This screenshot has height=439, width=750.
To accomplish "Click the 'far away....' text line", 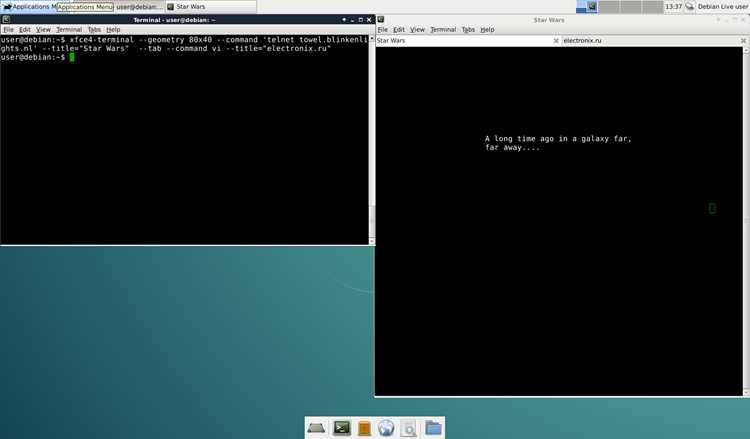I will tap(512, 147).
